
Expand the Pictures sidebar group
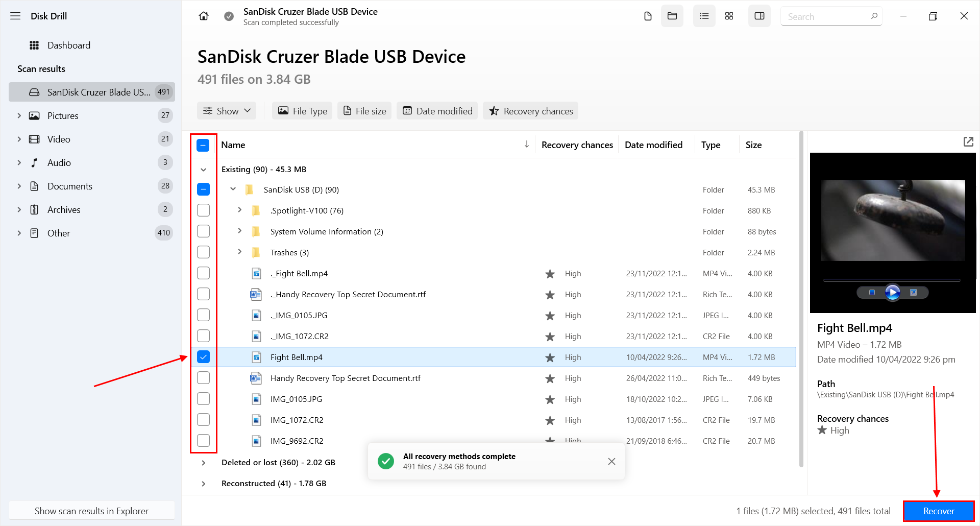pos(19,115)
